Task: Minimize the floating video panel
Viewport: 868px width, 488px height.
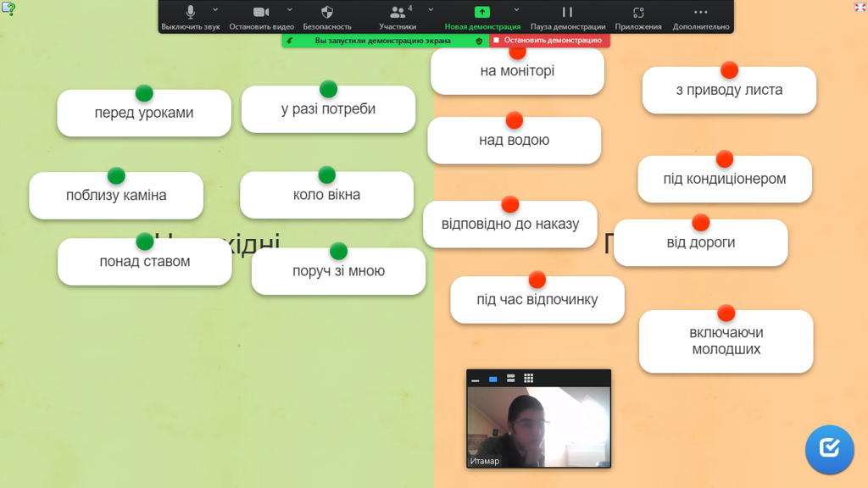Action: [476, 380]
